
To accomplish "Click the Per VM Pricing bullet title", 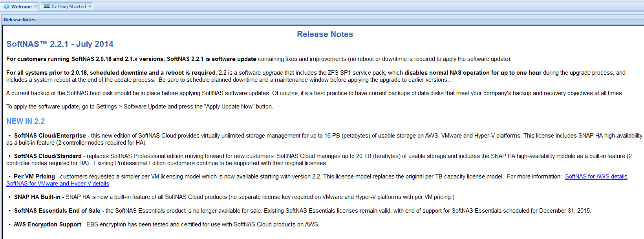I will pyautogui.click(x=34, y=176).
